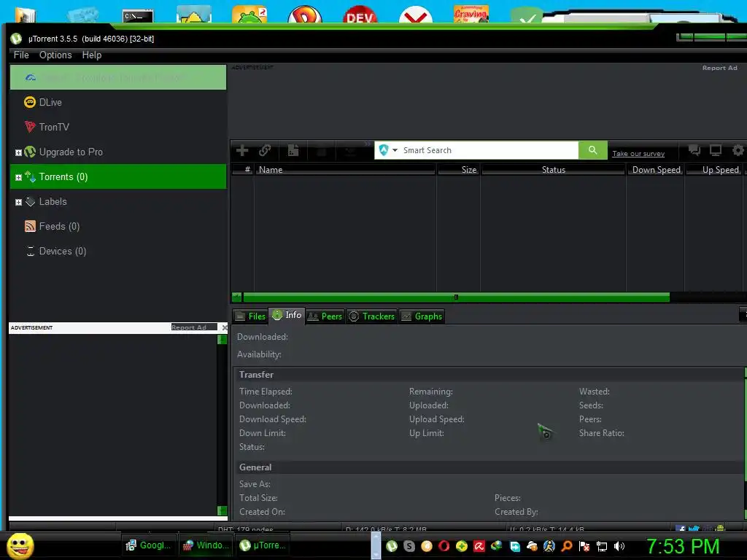Open the File menu
Screen dimensions: 747x560
21,55
